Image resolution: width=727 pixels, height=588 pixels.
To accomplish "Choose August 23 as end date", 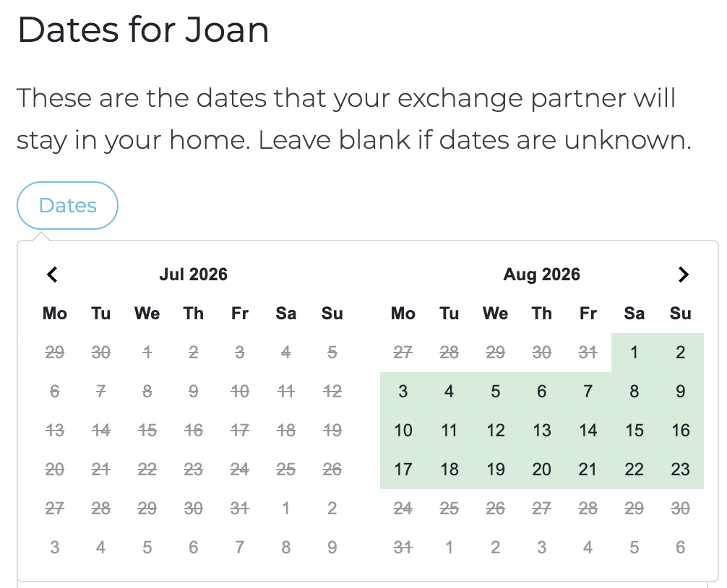I will (x=680, y=469).
